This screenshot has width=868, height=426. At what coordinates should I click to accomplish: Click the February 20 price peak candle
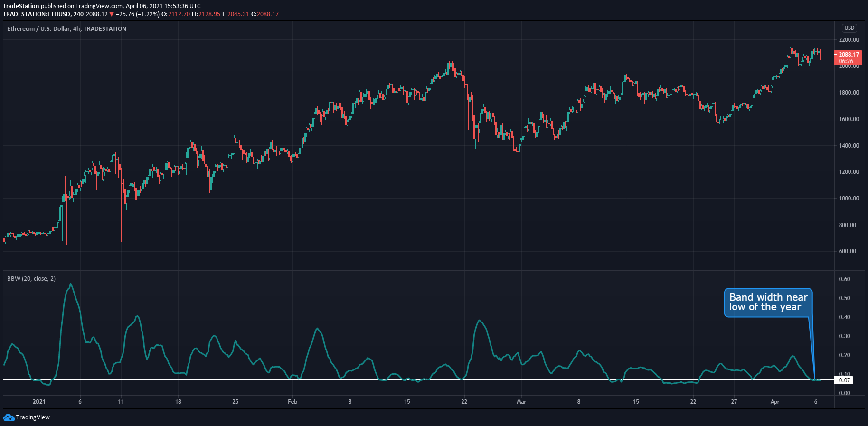tap(449, 64)
